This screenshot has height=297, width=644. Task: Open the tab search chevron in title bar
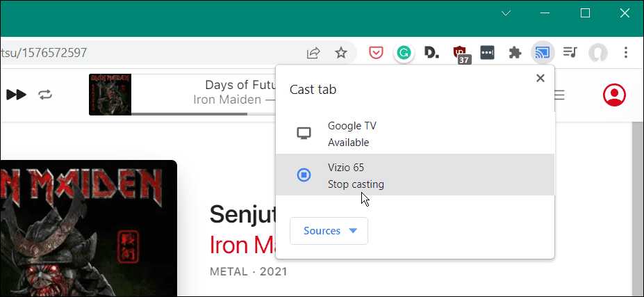click(x=506, y=13)
